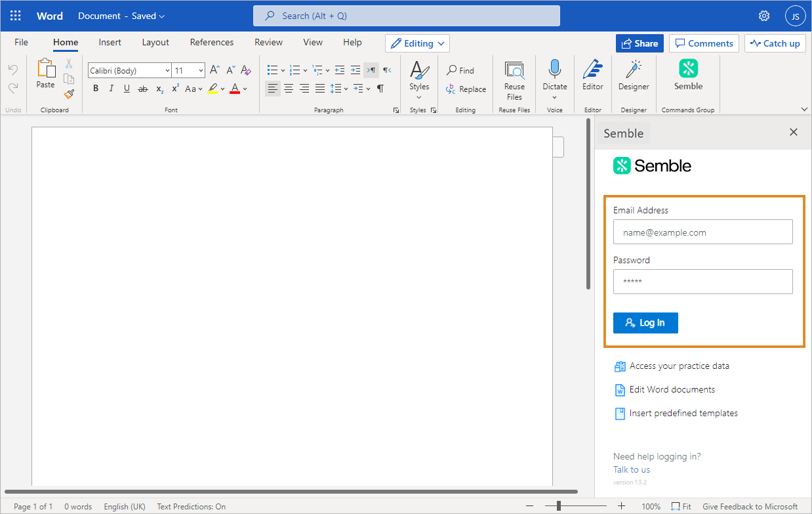Open the Comments pane
812x514 pixels.
pyautogui.click(x=704, y=43)
